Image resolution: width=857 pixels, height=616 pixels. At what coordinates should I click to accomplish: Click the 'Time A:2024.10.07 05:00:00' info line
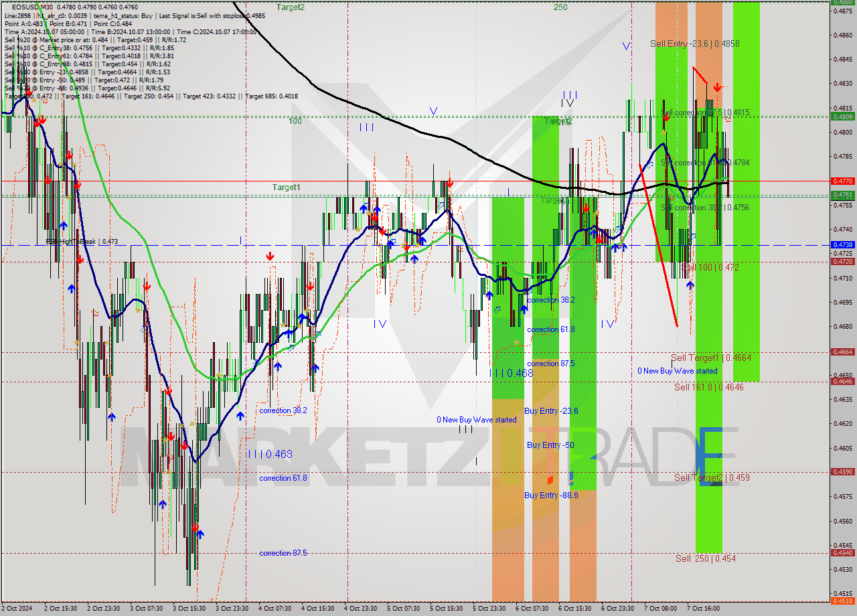(130, 31)
